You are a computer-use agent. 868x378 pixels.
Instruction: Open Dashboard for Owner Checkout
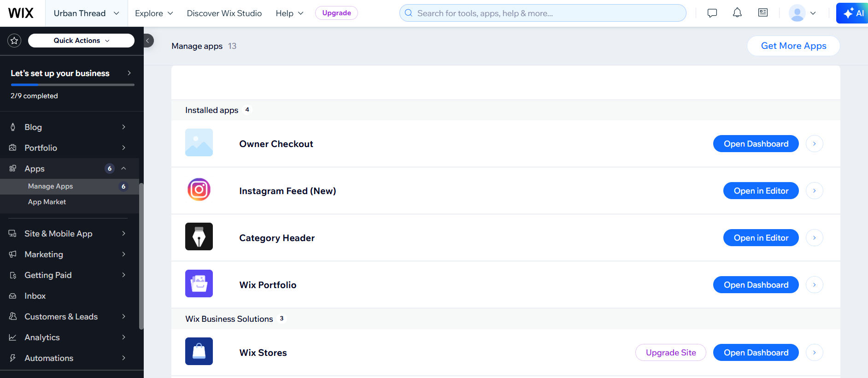coord(756,144)
